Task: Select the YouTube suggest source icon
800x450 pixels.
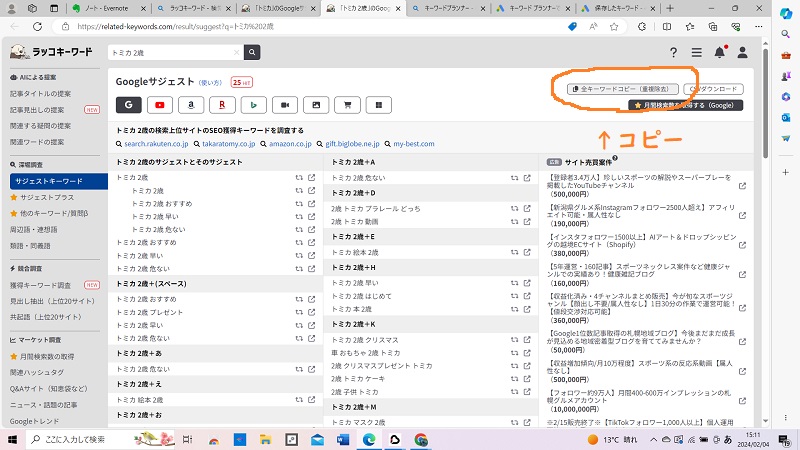Action: coord(160,103)
